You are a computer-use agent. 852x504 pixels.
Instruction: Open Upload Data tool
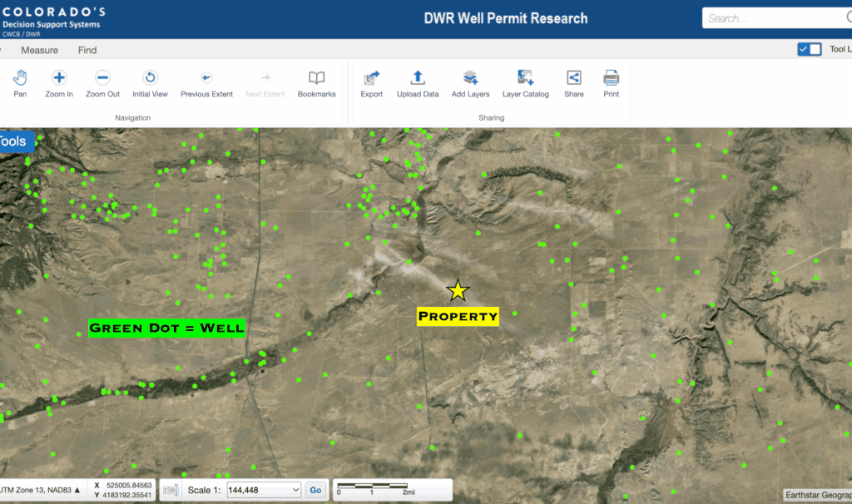tap(418, 78)
